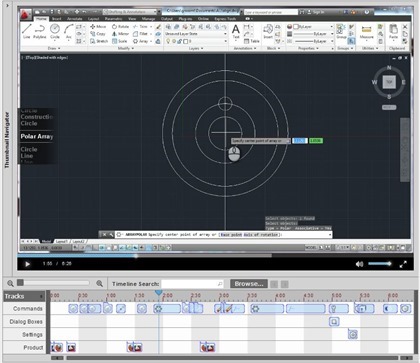Click the Paste clipboard icon
This screenshot has width=420, height=363.
pyautogui.click(x=393, y=31)
